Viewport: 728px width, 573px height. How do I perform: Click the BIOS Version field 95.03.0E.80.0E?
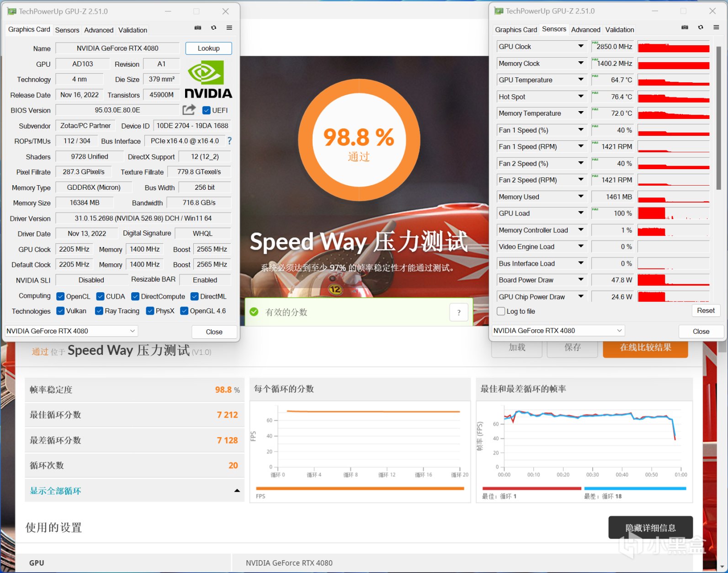pyautogui.click(x=117, y=110)
